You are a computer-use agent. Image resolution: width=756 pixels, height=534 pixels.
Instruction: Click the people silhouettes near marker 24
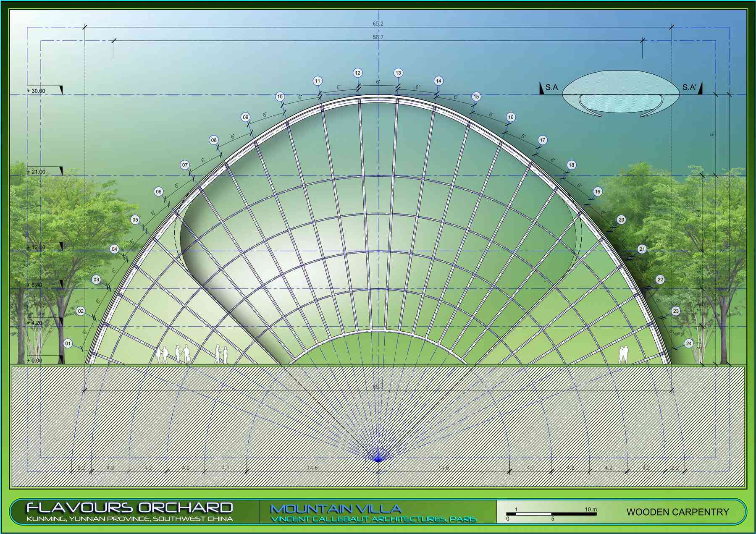pyautogui.click(x=624, y=355)
